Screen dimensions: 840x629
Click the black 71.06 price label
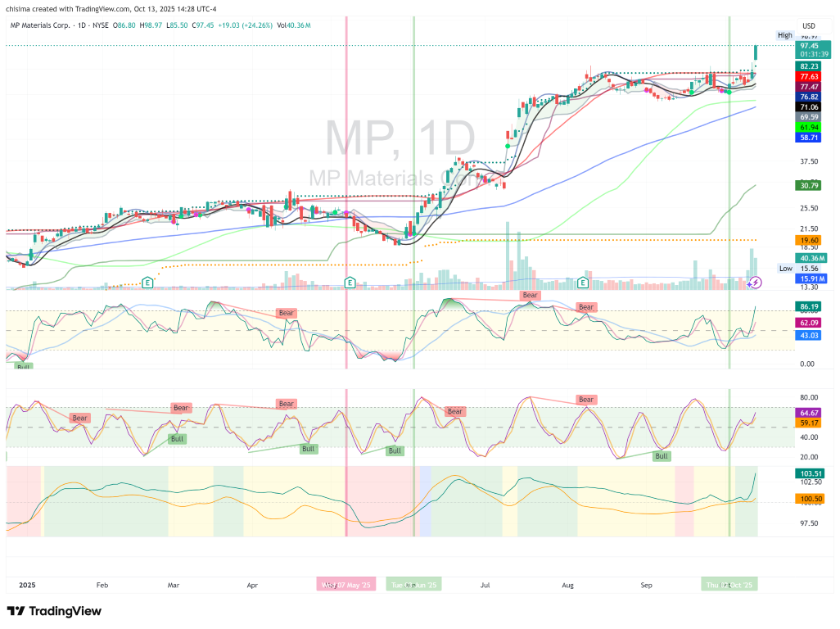809,107
